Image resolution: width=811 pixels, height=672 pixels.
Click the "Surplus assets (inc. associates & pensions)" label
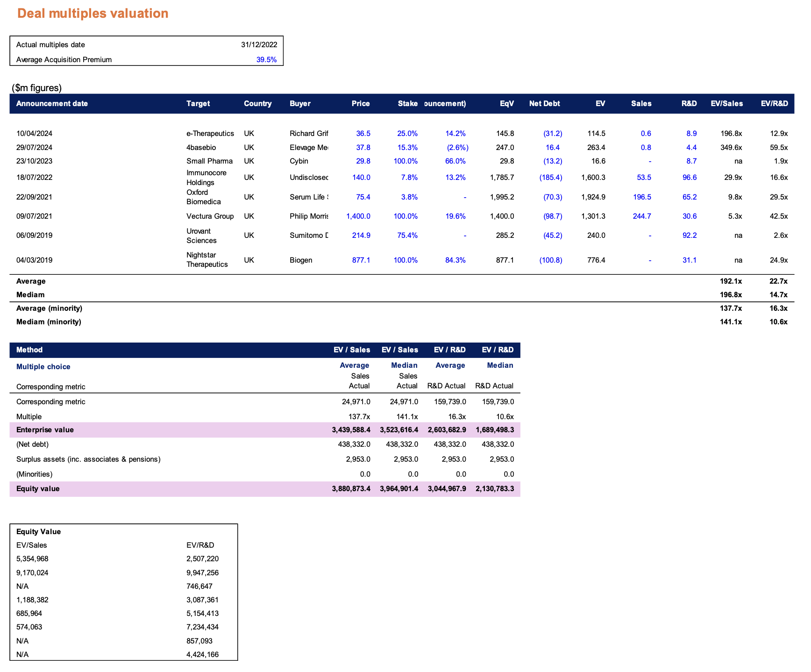pyautogui.click(x=88, y=459)
